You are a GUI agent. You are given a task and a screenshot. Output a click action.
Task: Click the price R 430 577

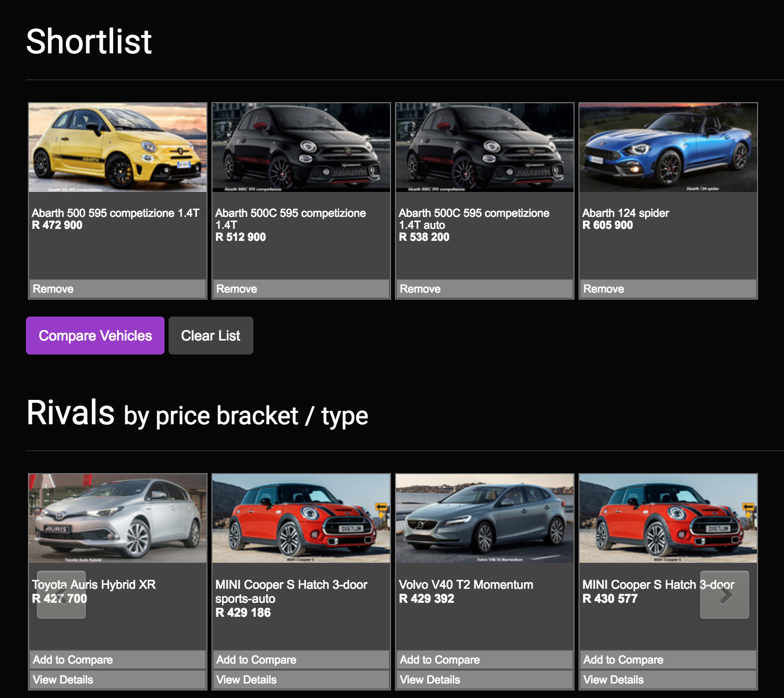(610, 599)
